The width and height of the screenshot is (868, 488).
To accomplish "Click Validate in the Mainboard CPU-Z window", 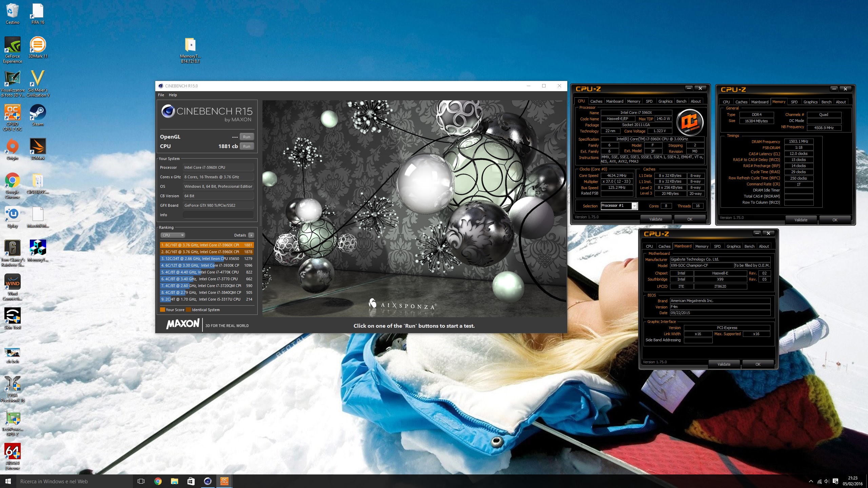I will (x=724, y=364).
